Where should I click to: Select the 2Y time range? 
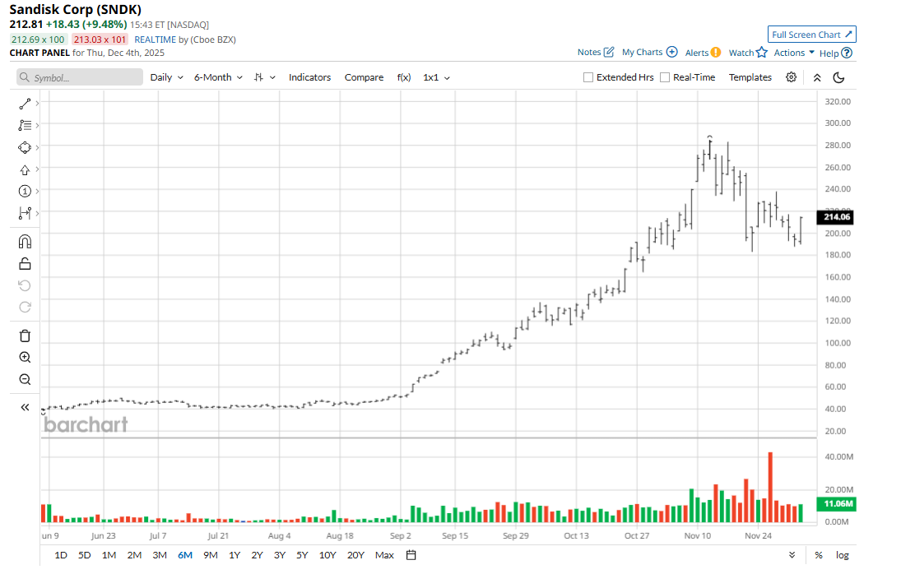(257, 555)
